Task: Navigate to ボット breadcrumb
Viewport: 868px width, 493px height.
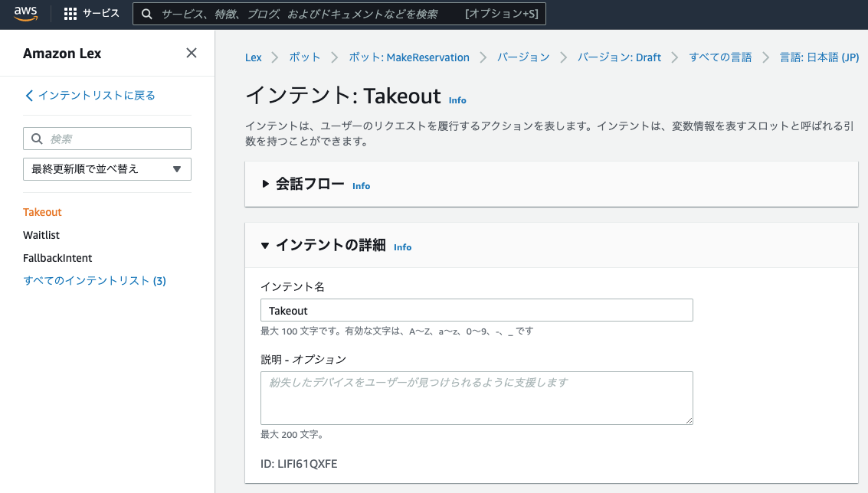Action: (x=304, y=57)
